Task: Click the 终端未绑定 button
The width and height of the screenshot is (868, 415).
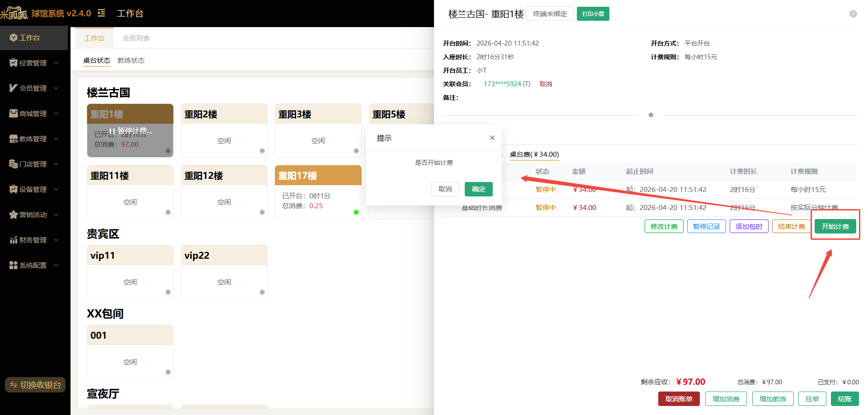Action: click(550, 14)
